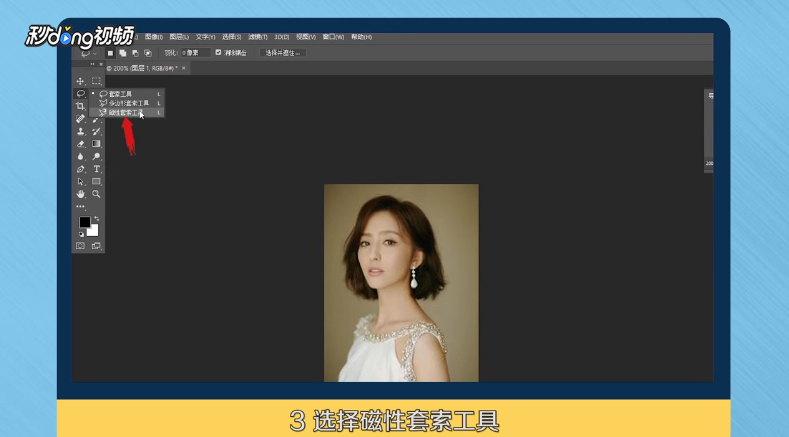
Task: Select the Eraser tool
Action: point(80,144)
